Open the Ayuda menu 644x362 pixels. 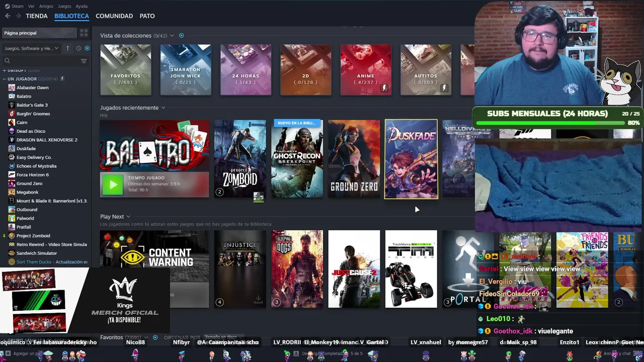tap(82, 6)
